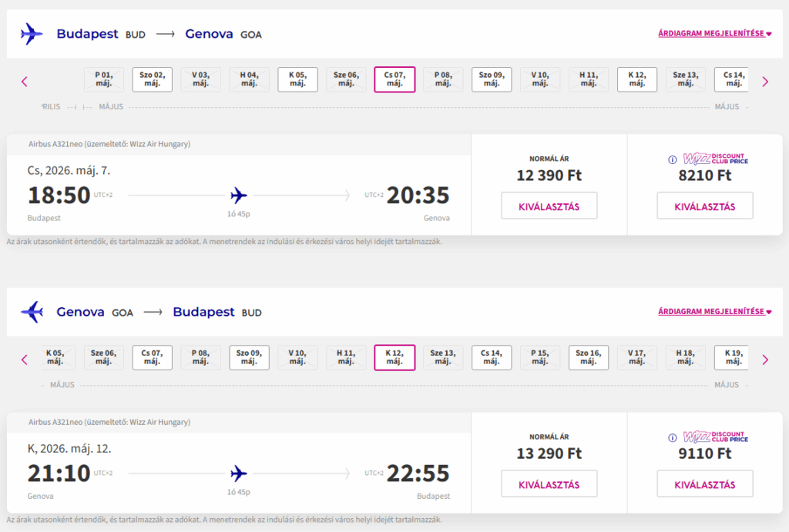The height and width of the screenshot is (532, 789).
Task: Pick Szo 16 máj. return date tab
Action: pyautogui.click(x=589, y=357)
